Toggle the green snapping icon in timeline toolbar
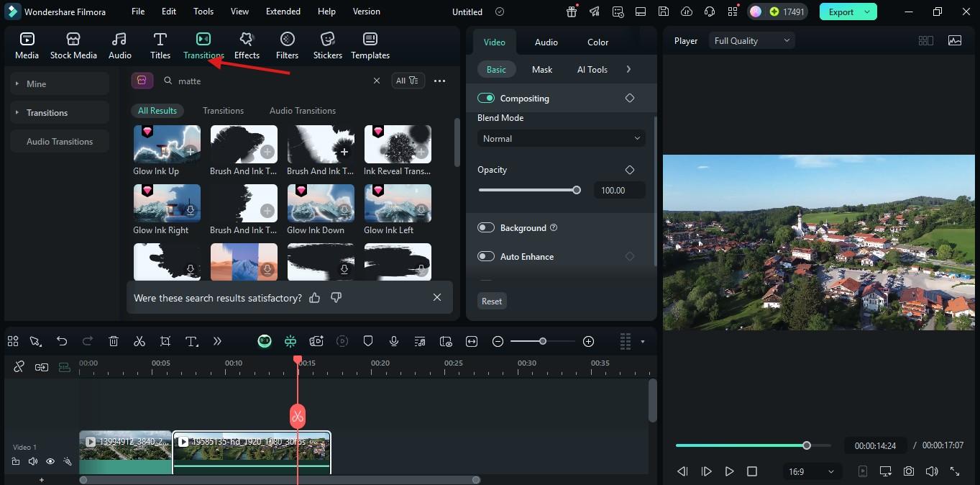 tap(290, 341)
